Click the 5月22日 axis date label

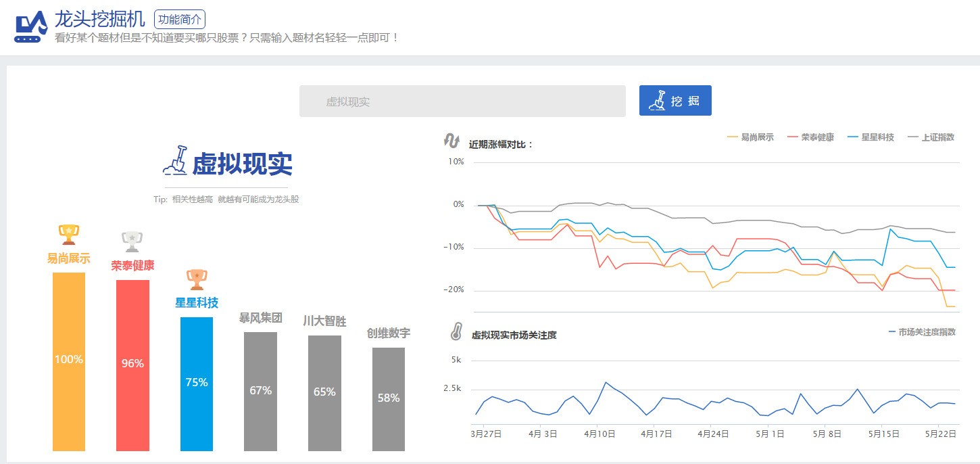[940, 434]
